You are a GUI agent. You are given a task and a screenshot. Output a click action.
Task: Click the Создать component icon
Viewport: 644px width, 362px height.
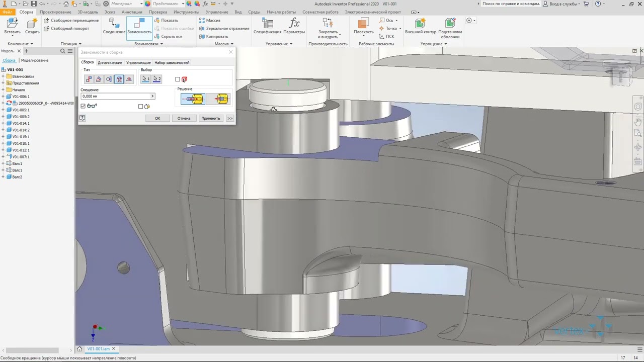(32, 26)
